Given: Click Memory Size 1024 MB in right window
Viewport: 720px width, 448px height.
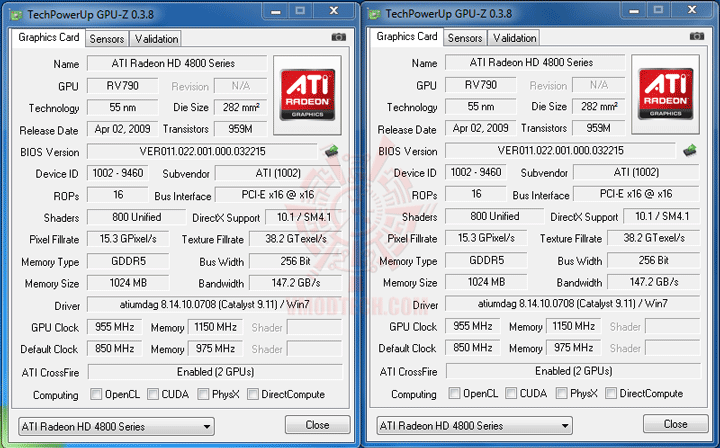Looking at the screenshot, I should pos(486,282).
